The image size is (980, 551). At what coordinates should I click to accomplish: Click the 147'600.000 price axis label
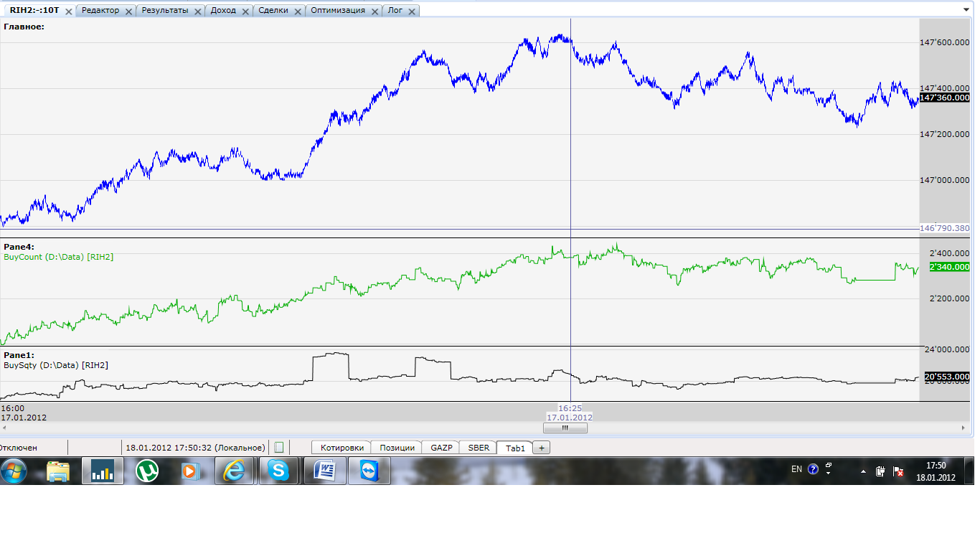tap(945, 43)
